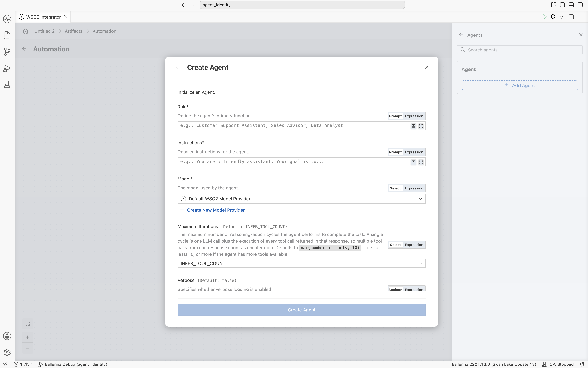
Task: Open the Role field expanded editor icon
Action: click(x=421, y=126)
